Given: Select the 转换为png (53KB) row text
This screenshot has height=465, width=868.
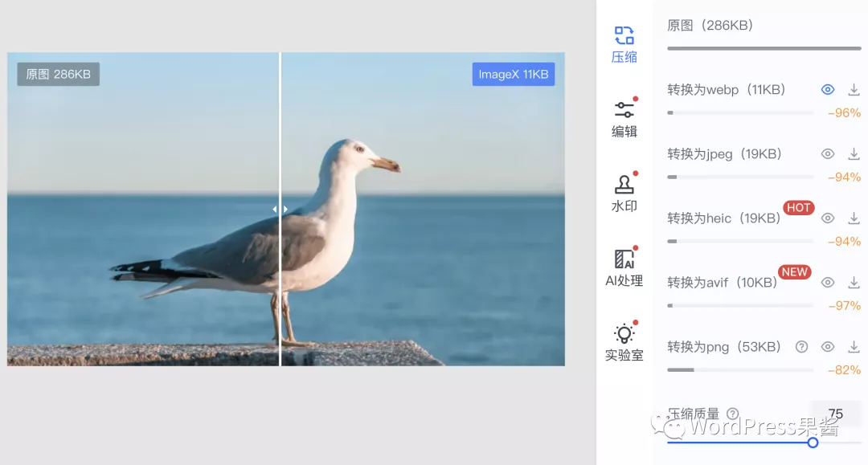Looking at the screenshot, I should coord(723,347).
